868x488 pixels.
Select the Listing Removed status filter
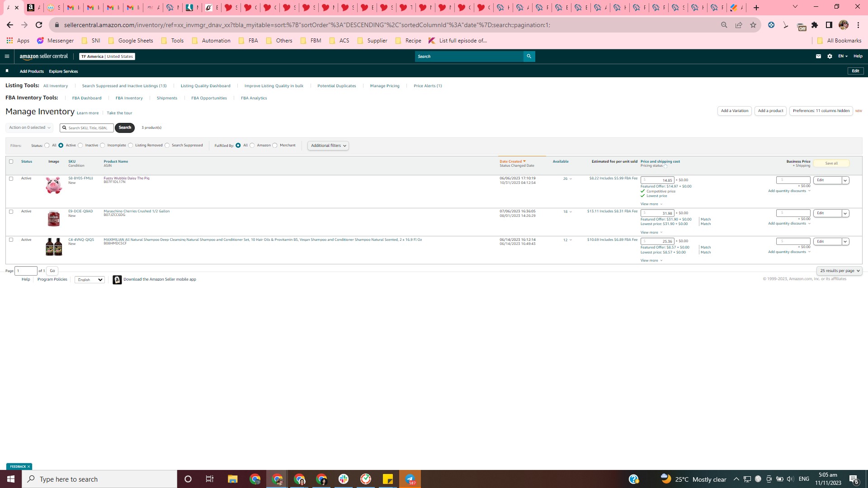coord(131,145)
